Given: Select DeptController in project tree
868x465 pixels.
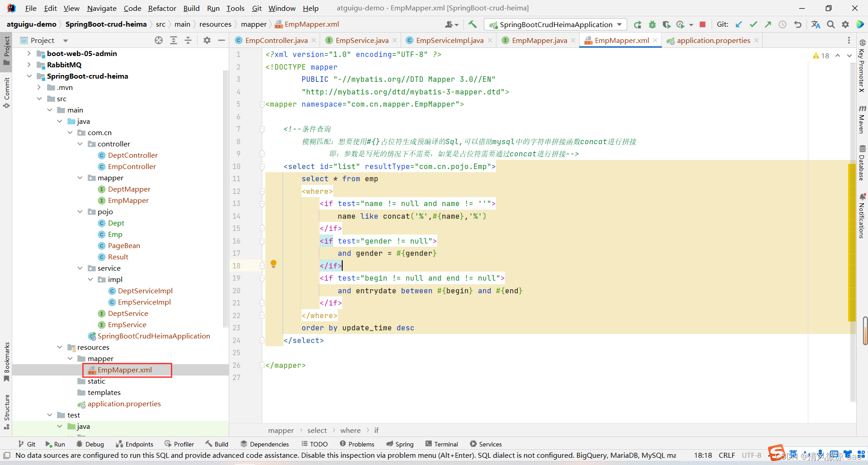Looking at the screenshot, I should (133, 155).
